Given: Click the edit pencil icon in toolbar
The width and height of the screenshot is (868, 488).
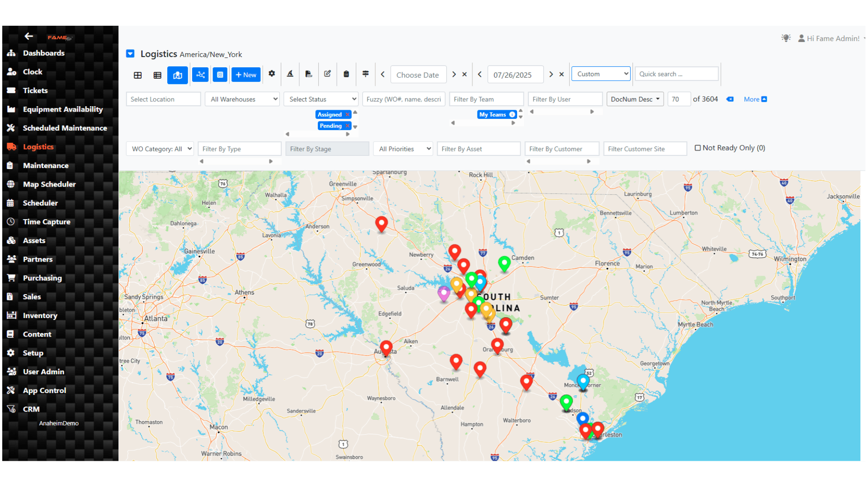Looking at the screenshot, I should (x=327, y=74).
